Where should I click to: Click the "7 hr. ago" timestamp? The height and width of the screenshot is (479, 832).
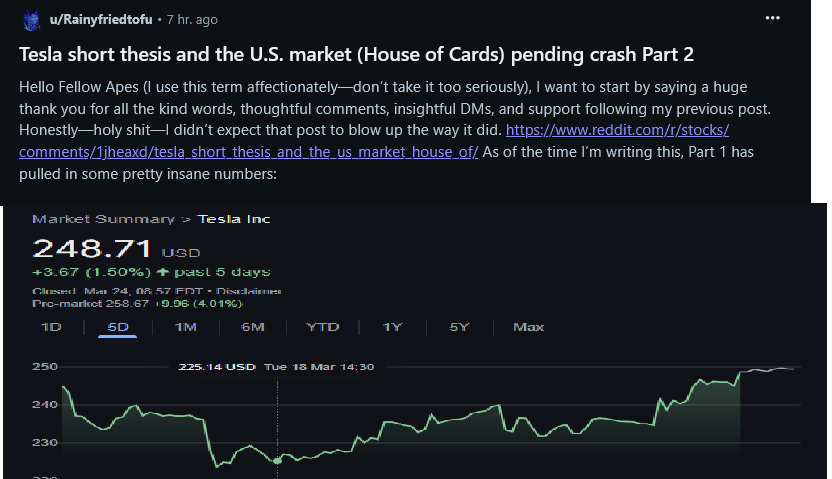[x=193, y=19]
